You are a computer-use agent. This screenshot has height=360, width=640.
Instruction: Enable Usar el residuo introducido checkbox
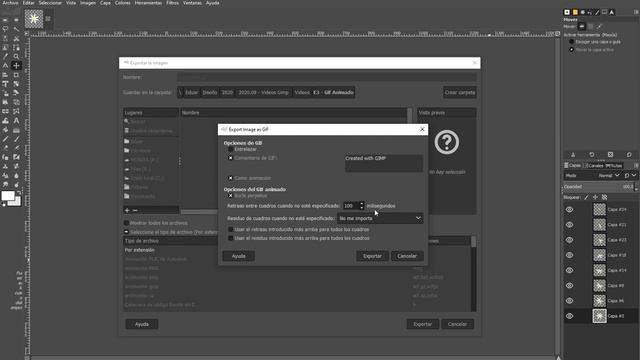(x=231, y=238)
